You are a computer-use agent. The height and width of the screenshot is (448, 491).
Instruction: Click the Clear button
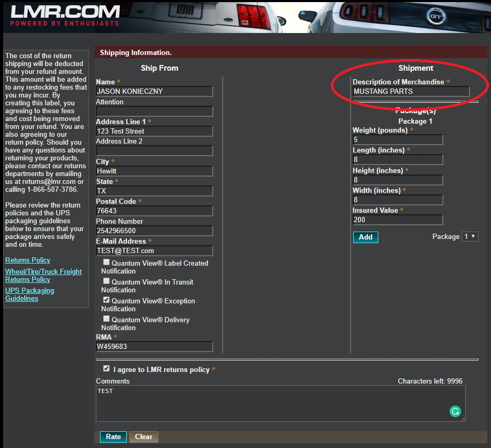[x=143, y=436]
